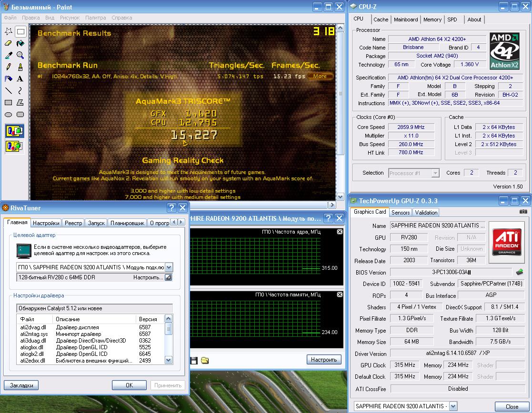Click Paint horizontal scrollbar right arrow

332,205
